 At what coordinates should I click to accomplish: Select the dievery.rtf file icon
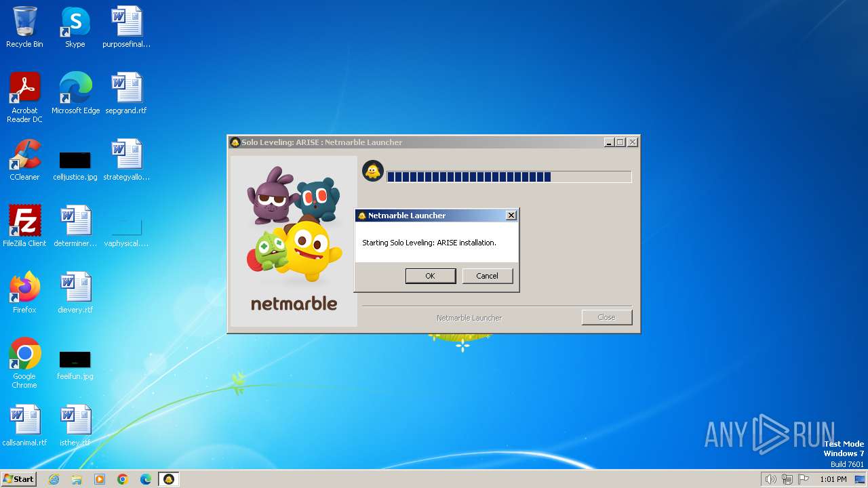tap(75, 293)
